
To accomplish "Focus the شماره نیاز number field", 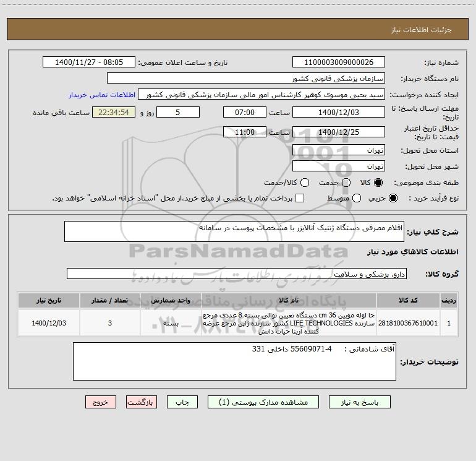I will (339, 62).
